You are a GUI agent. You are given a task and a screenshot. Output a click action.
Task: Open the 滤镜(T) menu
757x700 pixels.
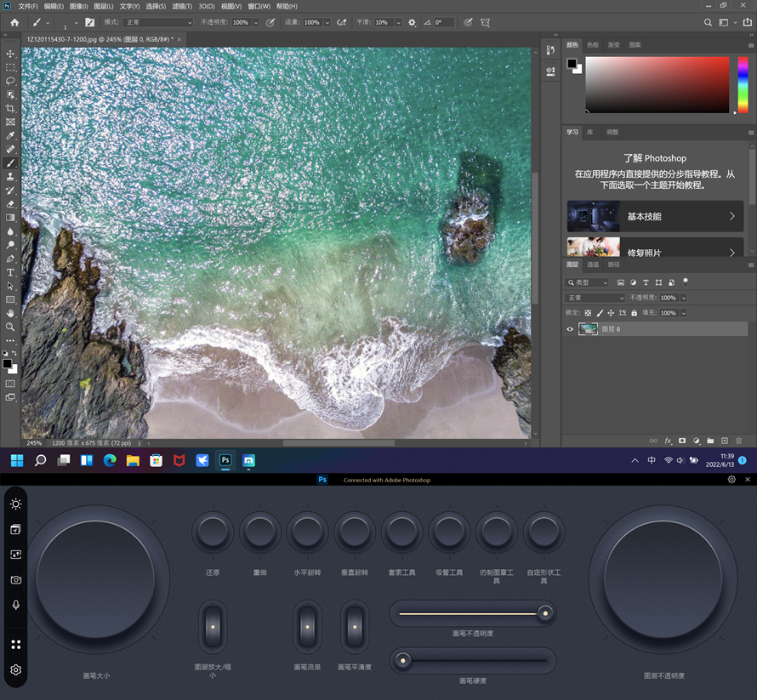tap(182, 6)
